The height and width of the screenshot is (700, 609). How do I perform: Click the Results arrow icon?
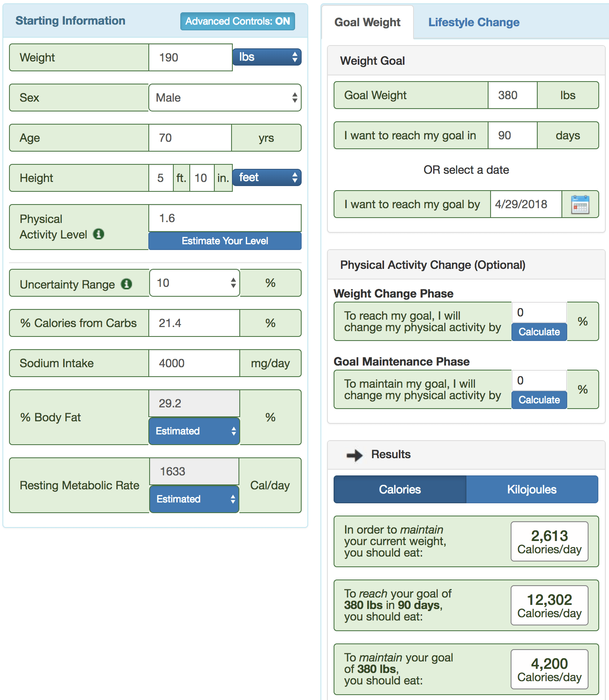coord(354,455)
